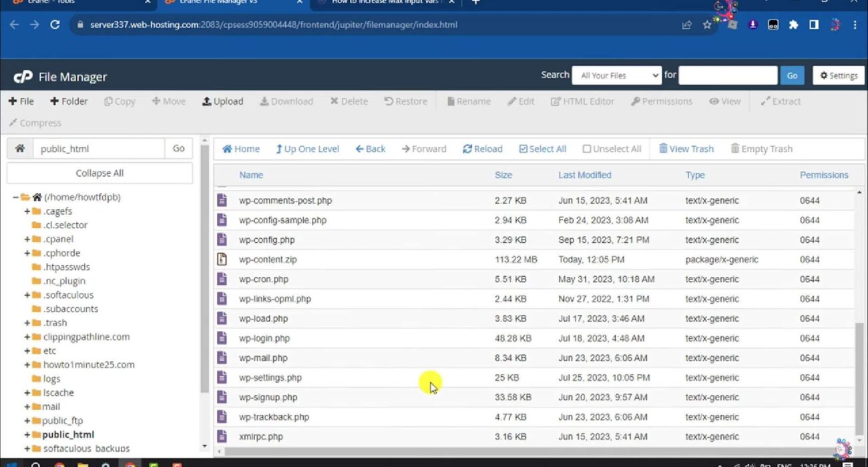Expand the etc folder
The width and height of the screenshot is (868, 467).
click(x=27, y=351)
